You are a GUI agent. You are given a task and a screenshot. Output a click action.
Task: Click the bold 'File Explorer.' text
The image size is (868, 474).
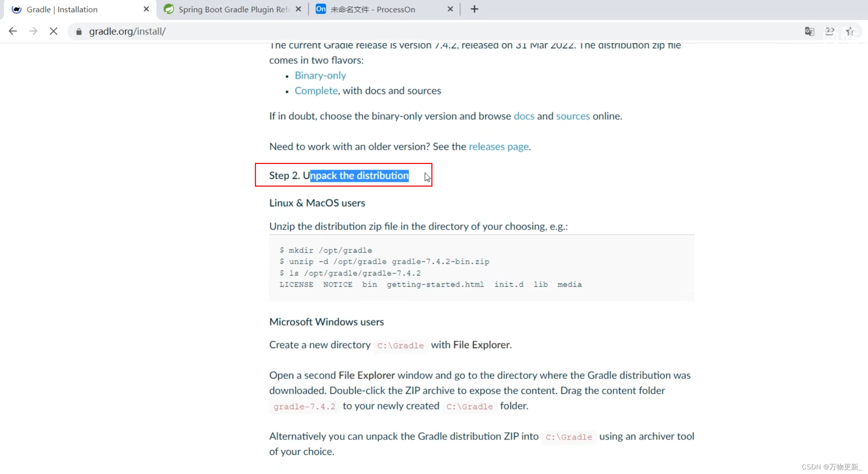(x=482, y=345)
